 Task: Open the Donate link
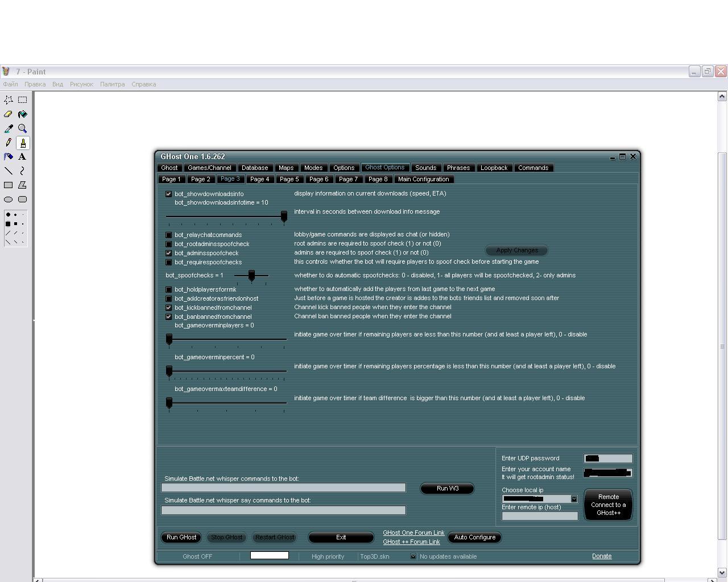[602, 556]
